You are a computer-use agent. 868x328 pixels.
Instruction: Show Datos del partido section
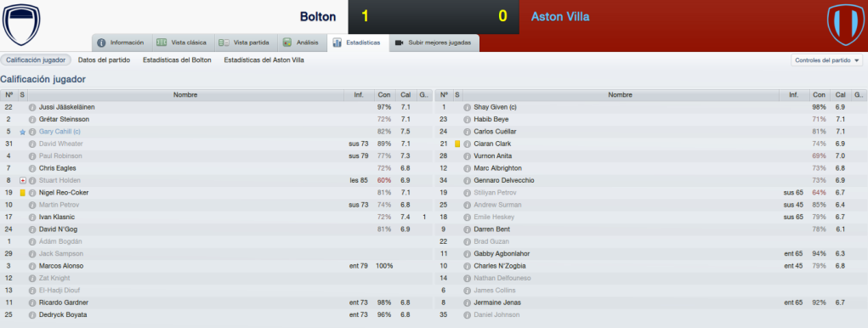click(x=104, y=59)
